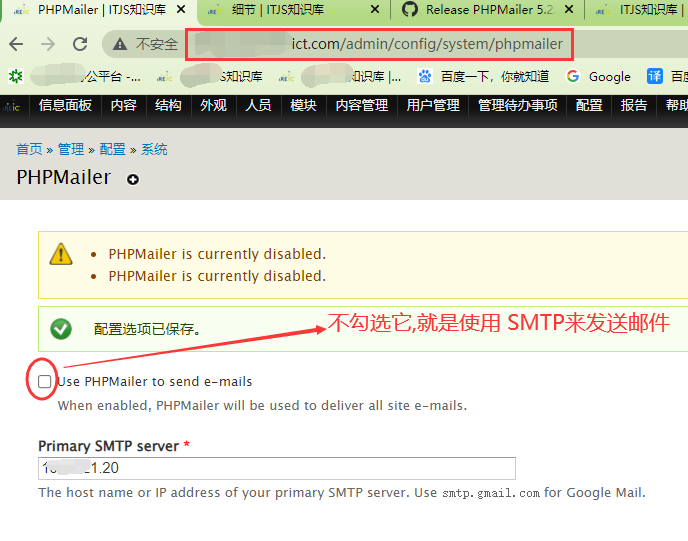Click the Google G bookmark icon

point(573,76)
